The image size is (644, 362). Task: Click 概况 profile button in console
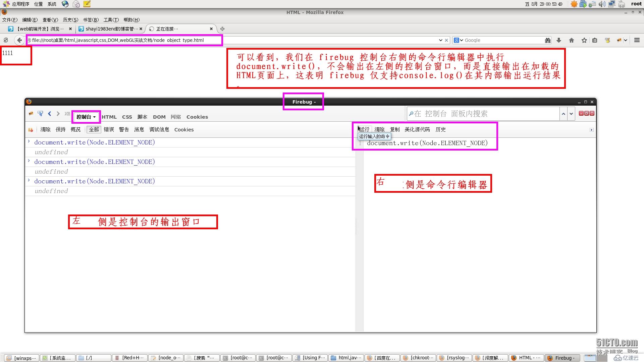[76, 130]
